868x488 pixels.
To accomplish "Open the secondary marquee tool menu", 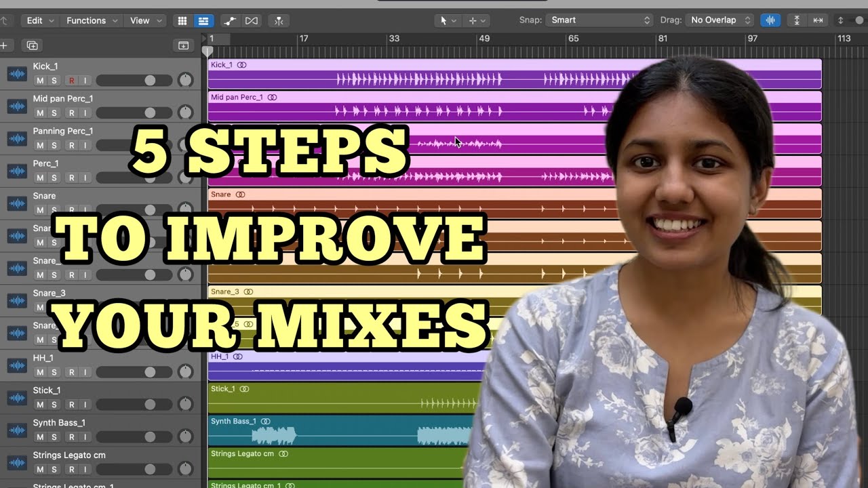I will (477, 20).
